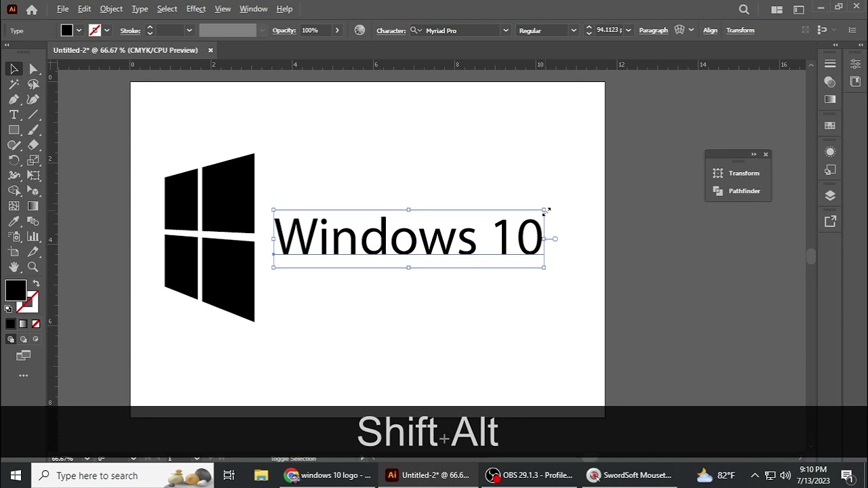The image size is (868, 488).
Task: Set None fill mode below swatches
Action: 36,324
